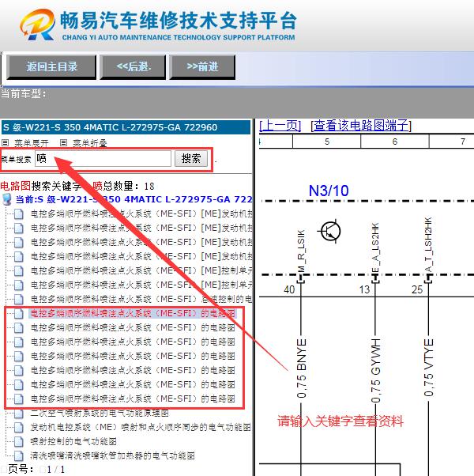Image resolution: width=474 pixels, height=476 pixels.
Task: Open 清洗喷嘴清洗喷嘴软管加热器的电气功能图
Action: [x=112, y=455]
